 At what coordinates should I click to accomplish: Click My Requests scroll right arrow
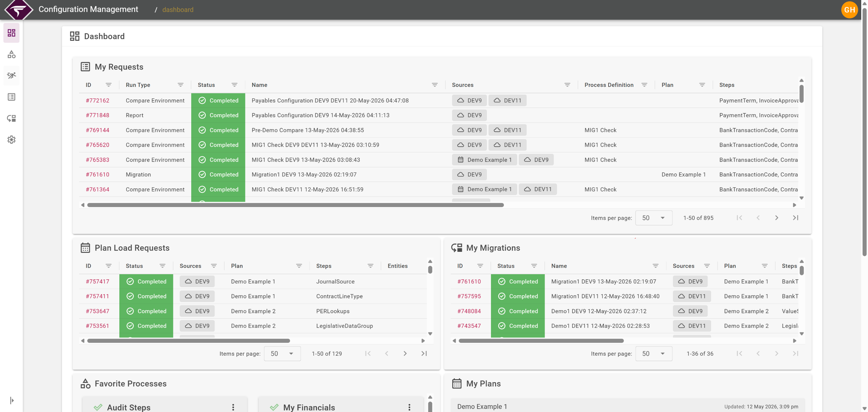794,205
